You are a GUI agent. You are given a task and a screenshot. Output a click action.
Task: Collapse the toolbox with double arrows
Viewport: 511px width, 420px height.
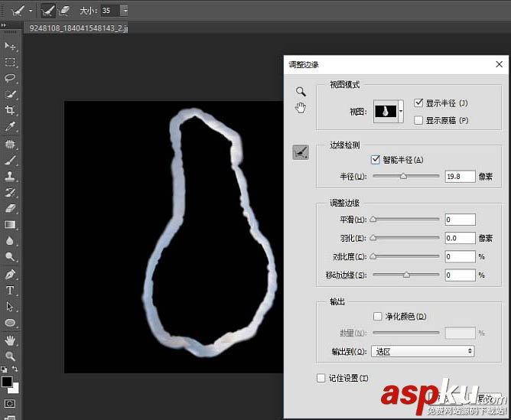click(x=4, y=24)
